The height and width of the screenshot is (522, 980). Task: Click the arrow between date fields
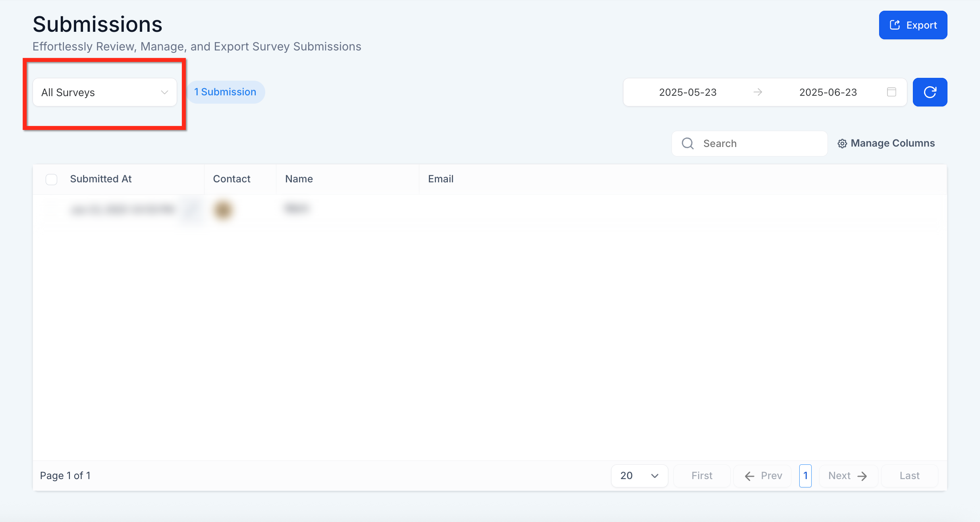[758, 92]
